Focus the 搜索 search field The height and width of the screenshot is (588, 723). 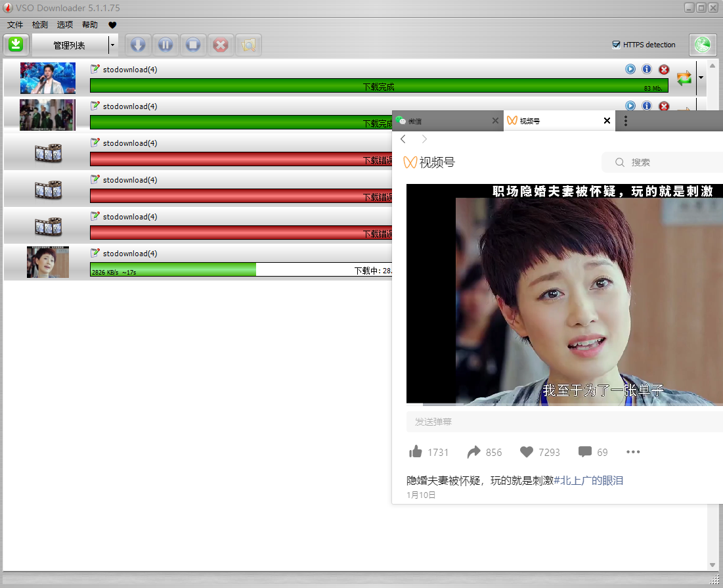click(x=662, y=162)
